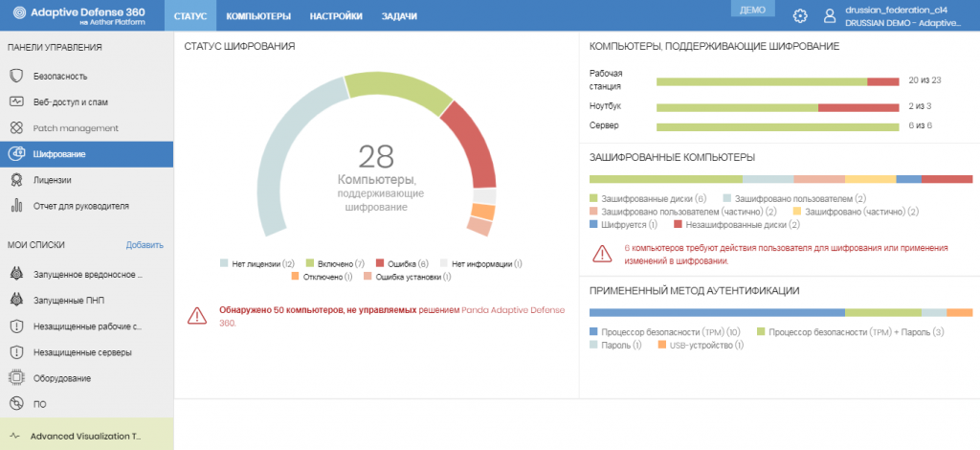Click the Нет лицензии (12) legend entry
980x450 pixels.
click(x=257, y=263)
